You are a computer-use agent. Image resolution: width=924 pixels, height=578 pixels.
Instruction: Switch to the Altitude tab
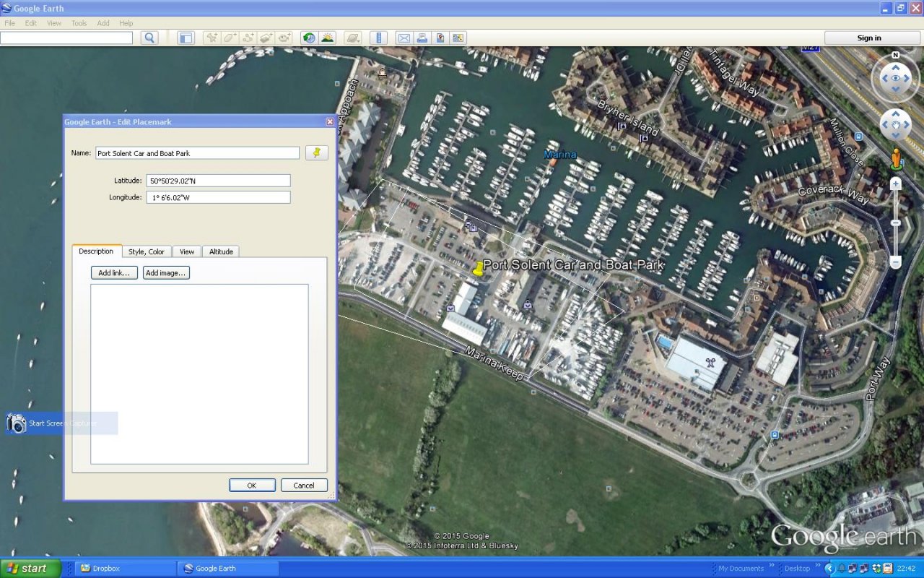221,251
